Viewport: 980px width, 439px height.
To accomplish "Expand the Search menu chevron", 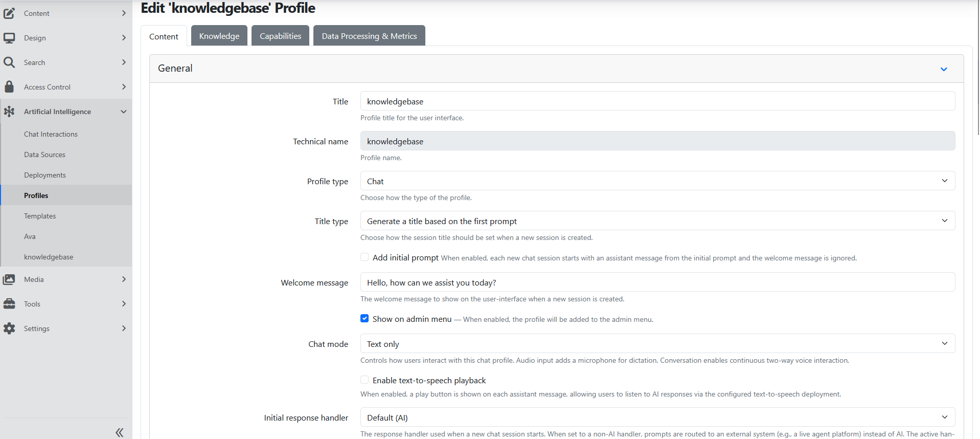I will (x=124, y=62).
